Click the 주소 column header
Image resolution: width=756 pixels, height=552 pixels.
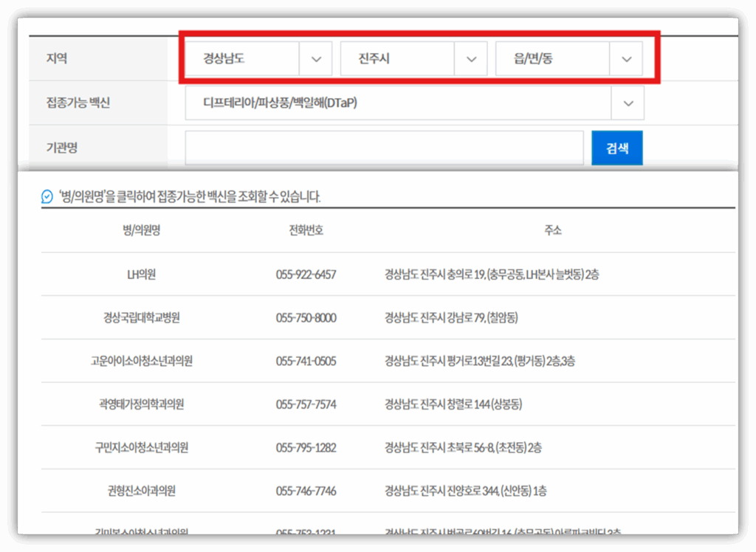tap(553, 230)
